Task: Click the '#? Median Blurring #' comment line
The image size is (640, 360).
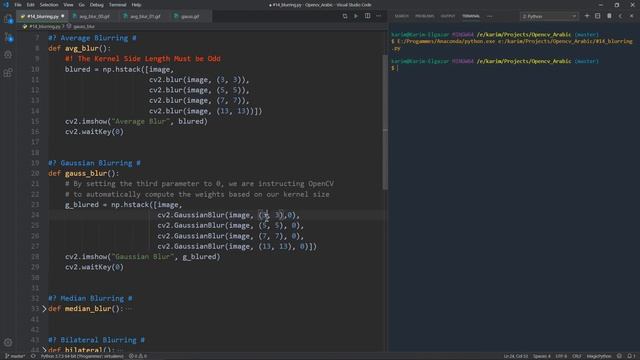Action: 90,298
